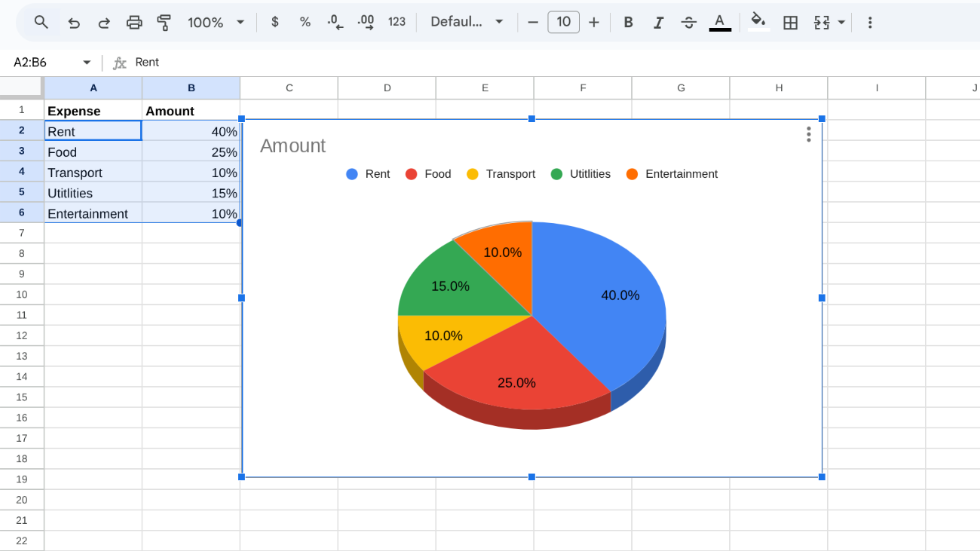Open the zoom level dropdown
Image resolution: width=980 pixels, height=551 pixels.
click(x=216, y=22)
